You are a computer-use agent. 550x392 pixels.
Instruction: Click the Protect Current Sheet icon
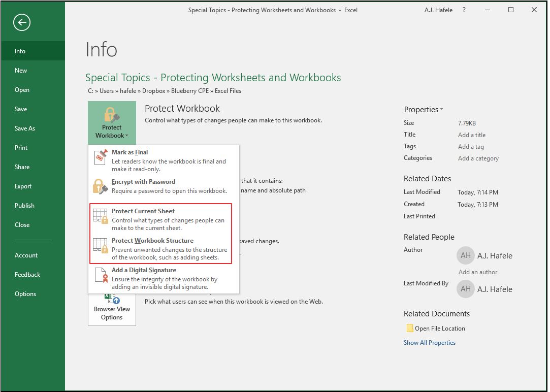(101, 216)
